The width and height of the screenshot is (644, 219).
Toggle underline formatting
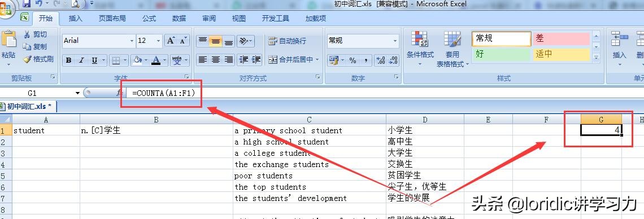(x=94, y=60)
